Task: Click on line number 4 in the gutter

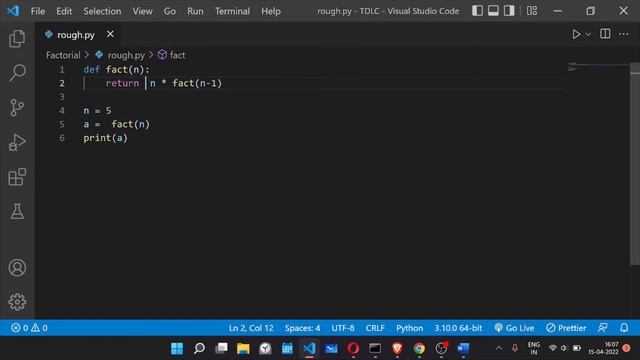Action: pos(62,111)
